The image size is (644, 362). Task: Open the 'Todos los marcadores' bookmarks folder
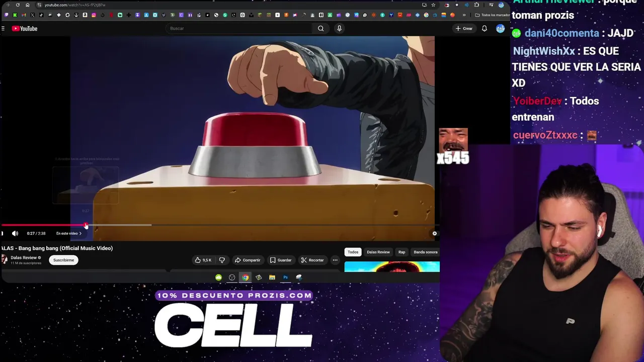point(493,15)
